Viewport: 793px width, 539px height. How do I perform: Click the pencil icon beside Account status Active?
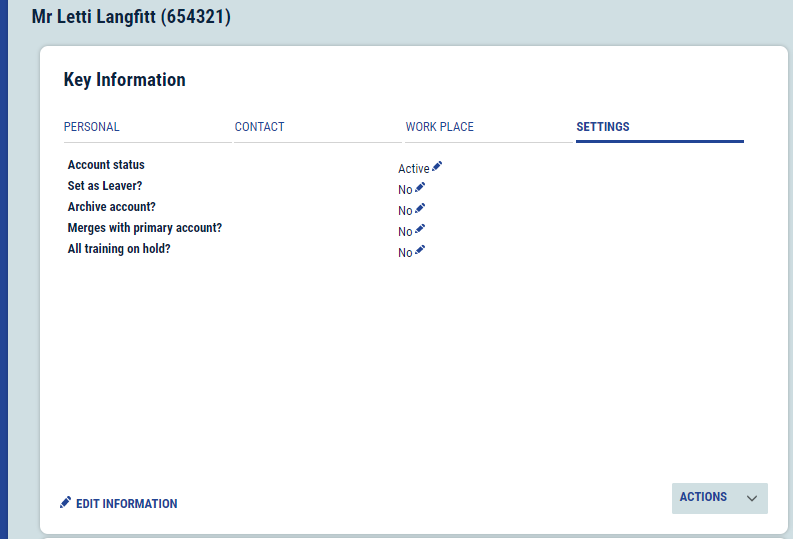click(437, 167)
